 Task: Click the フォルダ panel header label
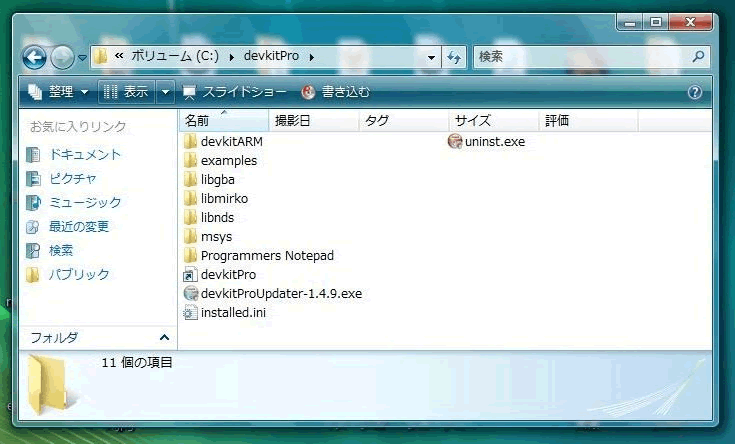click(x=54, y=337)
